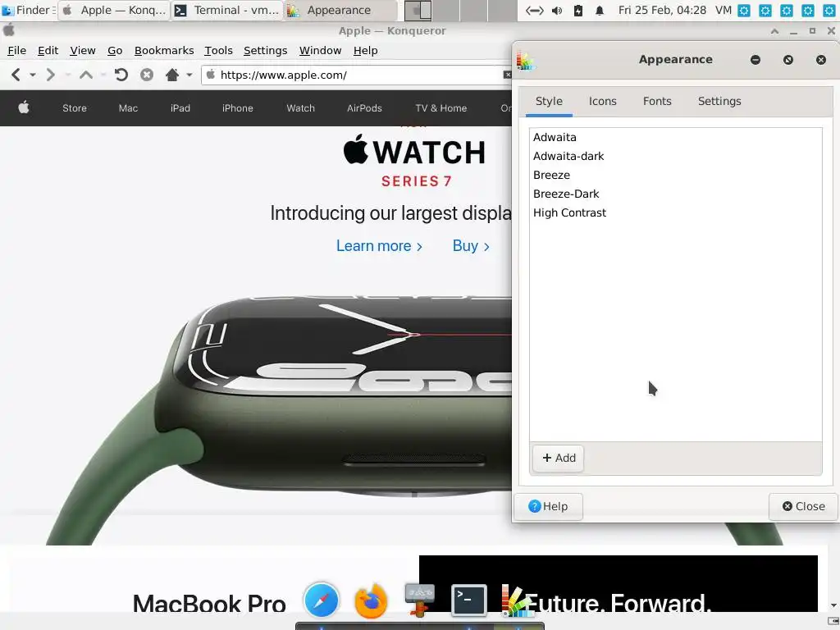Open the Appearance color palette dock icon

point(517,600)
